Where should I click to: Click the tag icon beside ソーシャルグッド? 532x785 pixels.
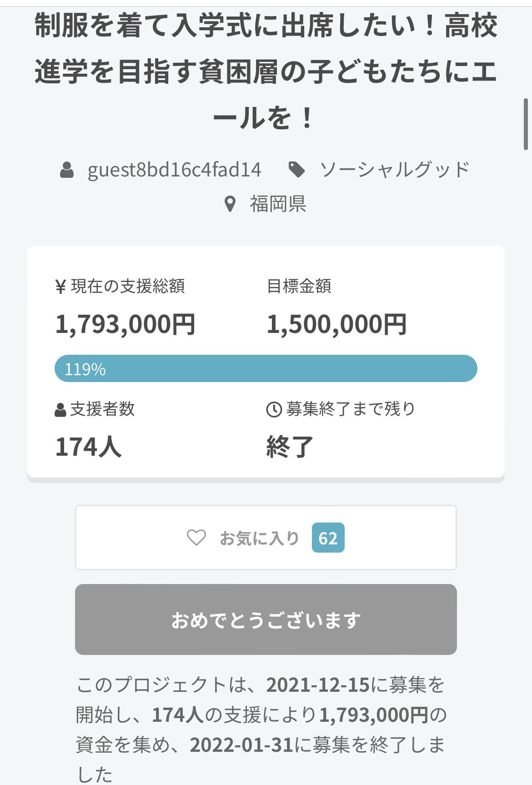click(x=297, y=170)
